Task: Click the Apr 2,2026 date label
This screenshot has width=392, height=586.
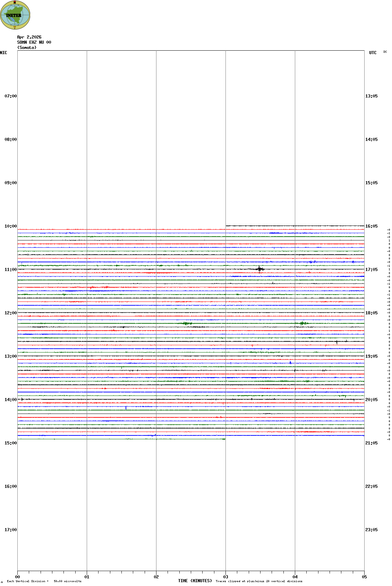Action: pos(29,37)
